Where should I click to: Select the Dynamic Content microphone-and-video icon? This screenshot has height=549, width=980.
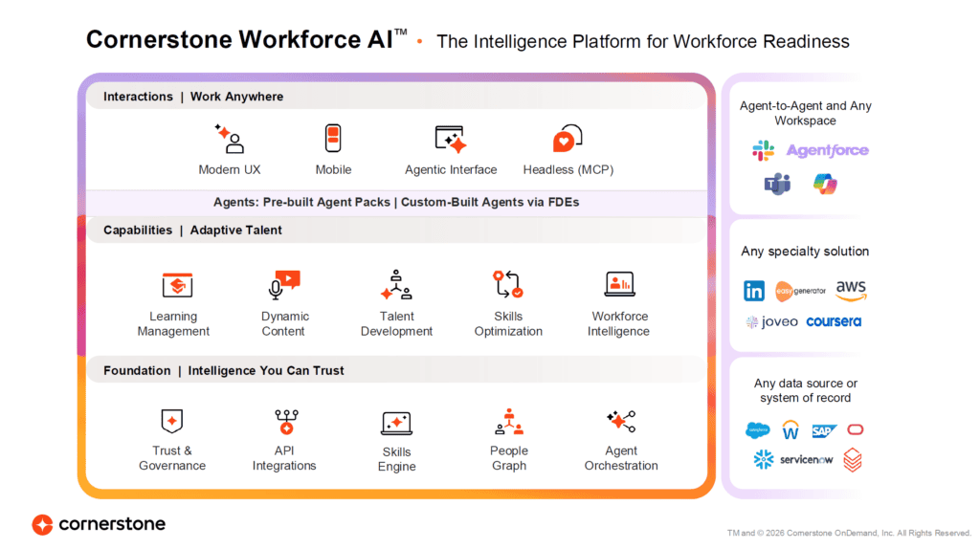point(284,285)
